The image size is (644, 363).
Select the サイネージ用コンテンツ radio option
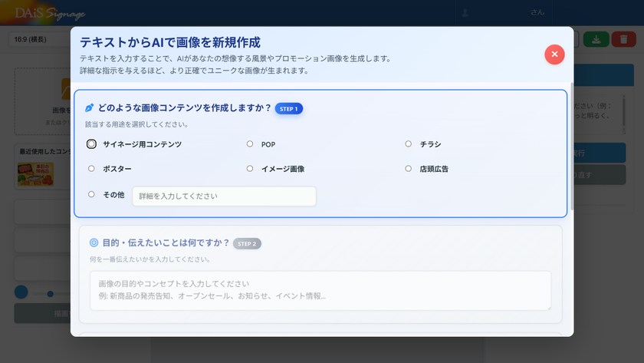pyautogui.click(x=92, y=144)
